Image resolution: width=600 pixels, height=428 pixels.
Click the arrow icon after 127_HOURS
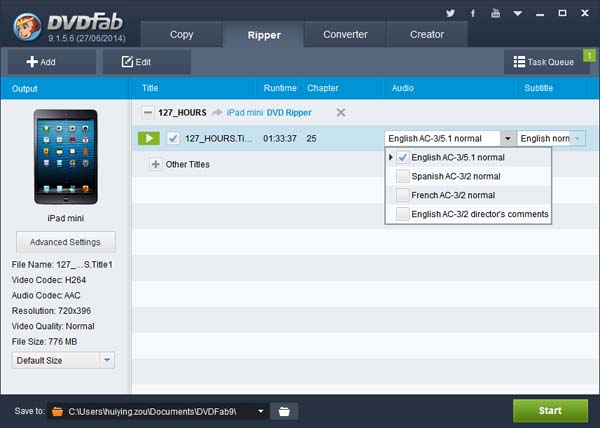217,112
